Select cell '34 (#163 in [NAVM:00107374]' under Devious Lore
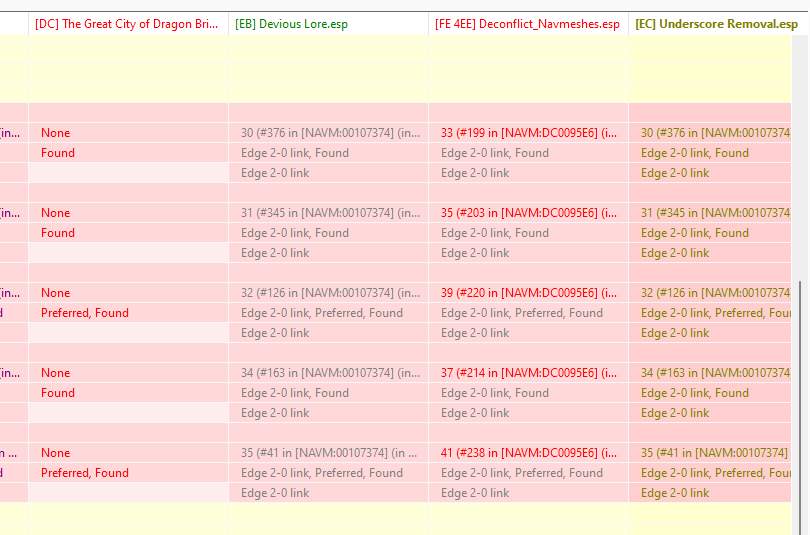Image resolution: width=810 pixels, height=535 pixels. (331, 373)
